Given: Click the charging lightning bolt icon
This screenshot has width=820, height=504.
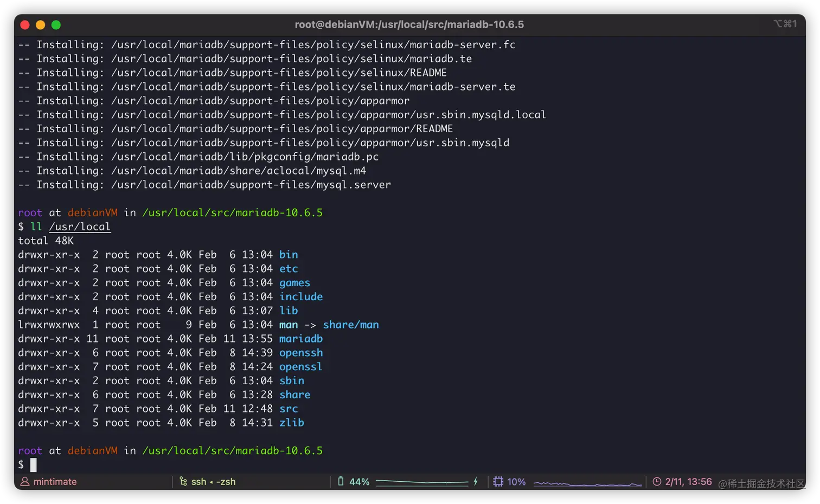Looking at the screenshot, I should click(x=476, y=481).
